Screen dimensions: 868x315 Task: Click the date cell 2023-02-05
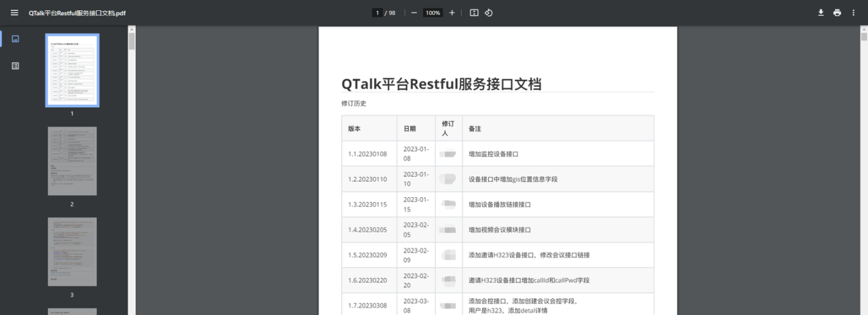tap(416, 230)
